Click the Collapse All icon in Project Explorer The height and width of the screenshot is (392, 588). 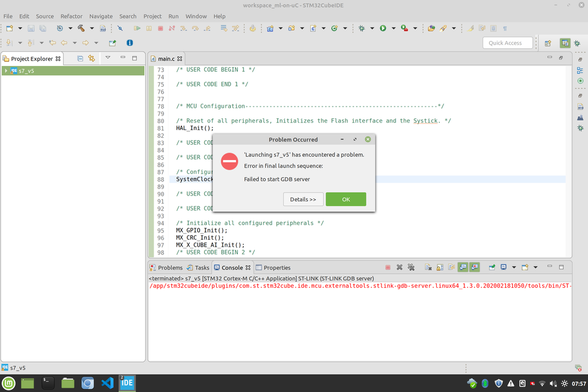[80, 58]
